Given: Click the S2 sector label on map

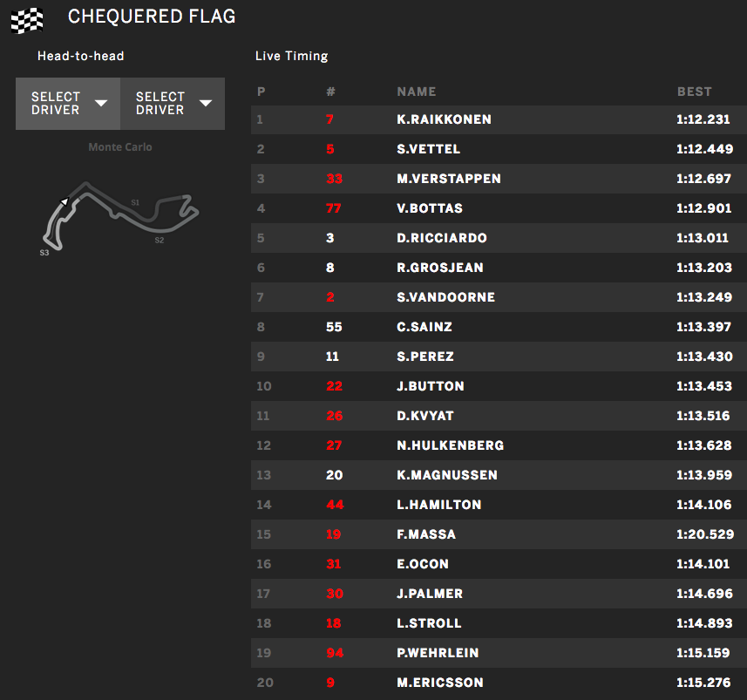Looking at the screenshot, I should (160, 241).
